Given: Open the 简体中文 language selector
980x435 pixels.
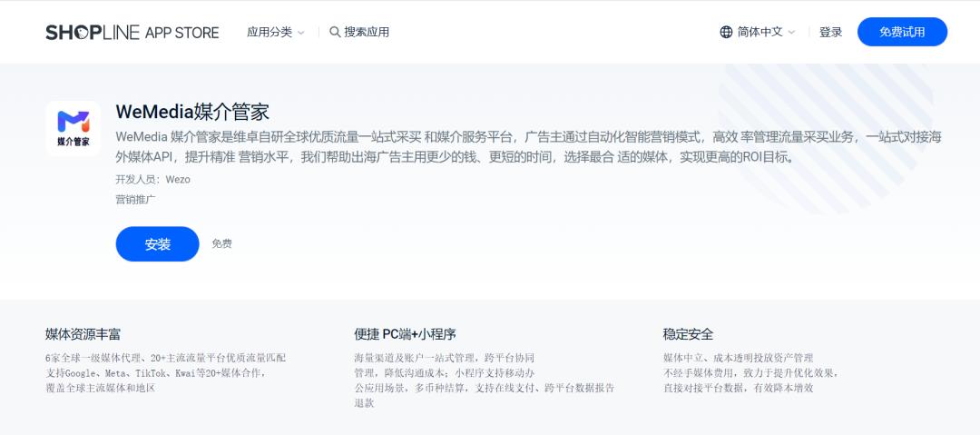Looking at the screenshot, I should tap(758, 32).
